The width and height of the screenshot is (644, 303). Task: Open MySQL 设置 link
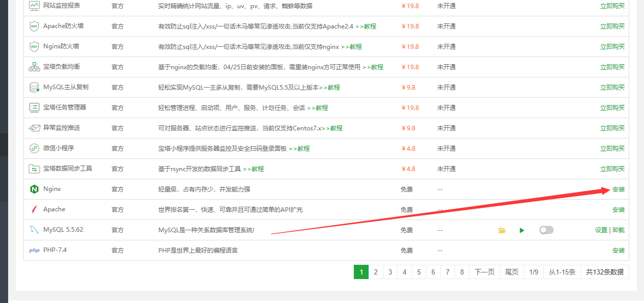601,230
